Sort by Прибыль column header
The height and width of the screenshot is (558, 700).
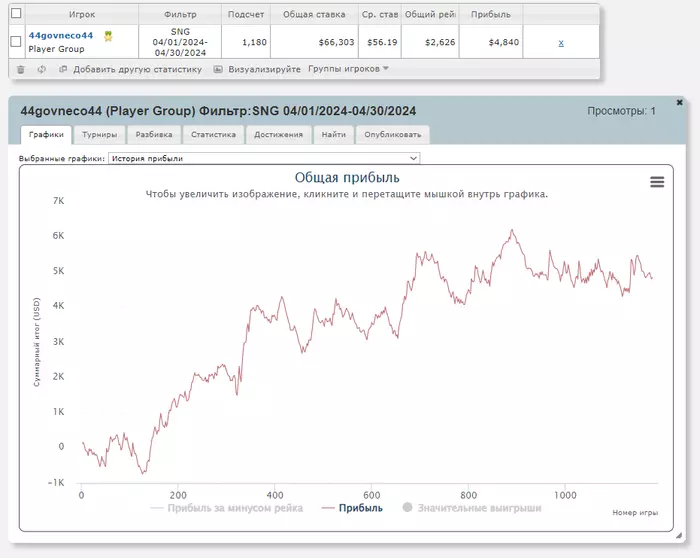coord(491,14)
